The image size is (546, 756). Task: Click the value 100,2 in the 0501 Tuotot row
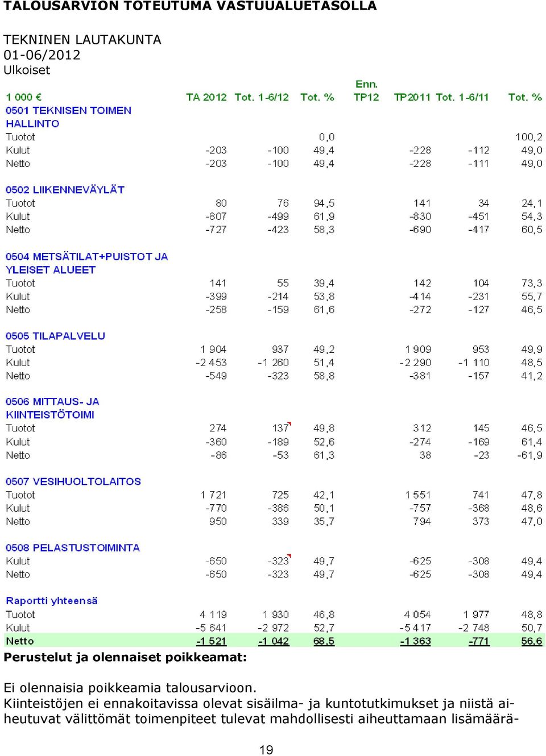pos(529,137)
